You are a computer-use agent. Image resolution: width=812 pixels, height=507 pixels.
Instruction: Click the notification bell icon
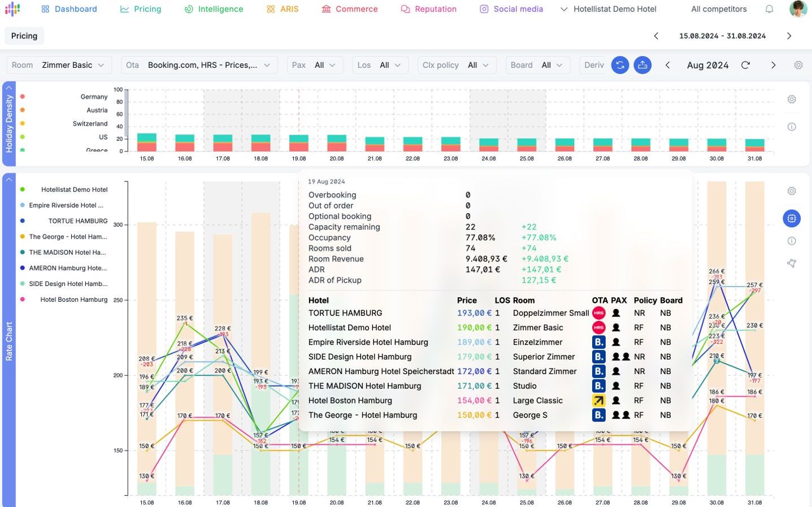click(x=769, y=9)
